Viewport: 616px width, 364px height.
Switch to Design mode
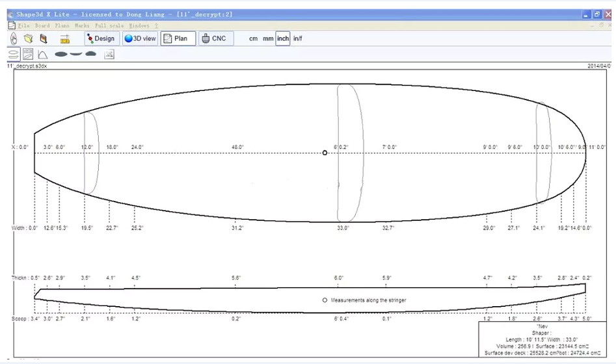pyautogui.click(x=100, y=38)
